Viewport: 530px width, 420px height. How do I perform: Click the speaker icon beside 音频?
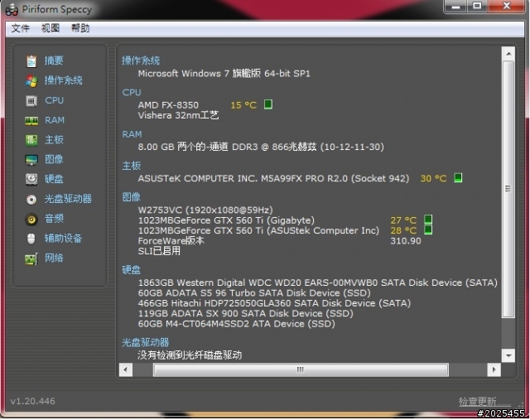point(31,220)
